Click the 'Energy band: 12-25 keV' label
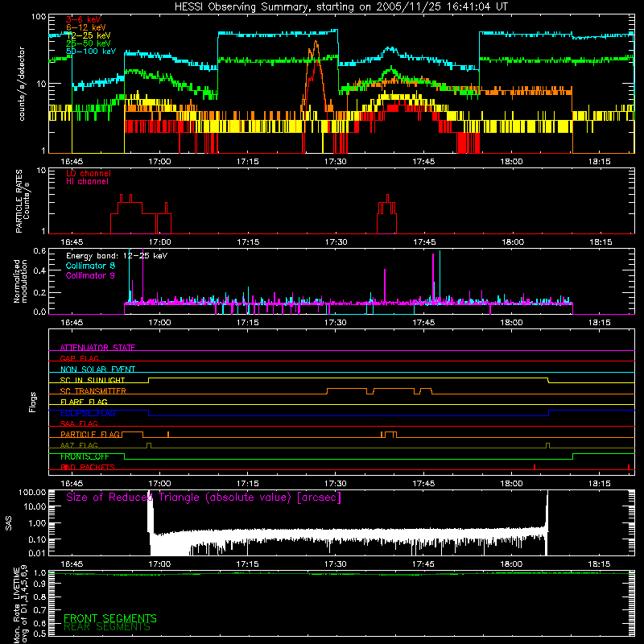This screenshot has height=644, width=644. tap(117, 256)
